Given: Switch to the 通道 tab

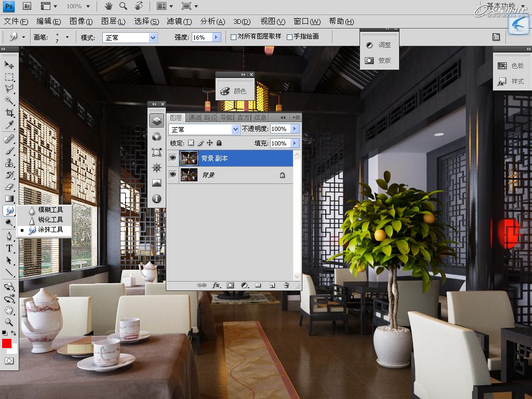Looking at the screenshot, I should [x=194, y=118].
